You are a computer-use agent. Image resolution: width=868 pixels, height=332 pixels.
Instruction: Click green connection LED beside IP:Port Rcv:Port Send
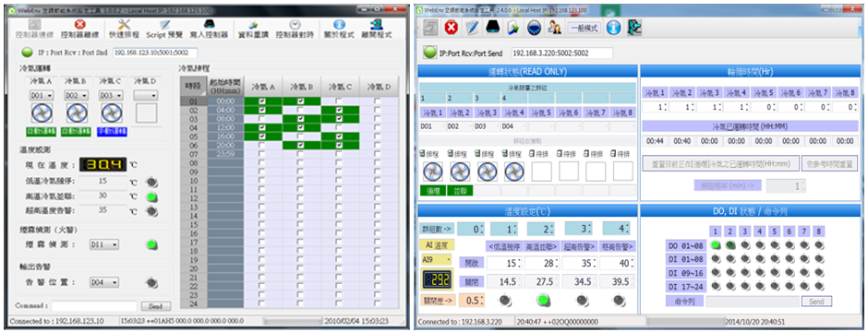[x=430, y=53]
